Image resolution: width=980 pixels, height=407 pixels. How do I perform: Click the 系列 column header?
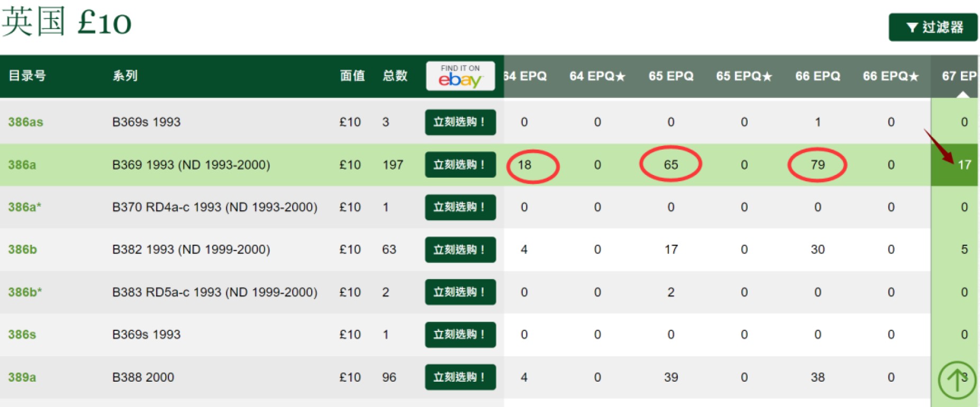(125, 76)
